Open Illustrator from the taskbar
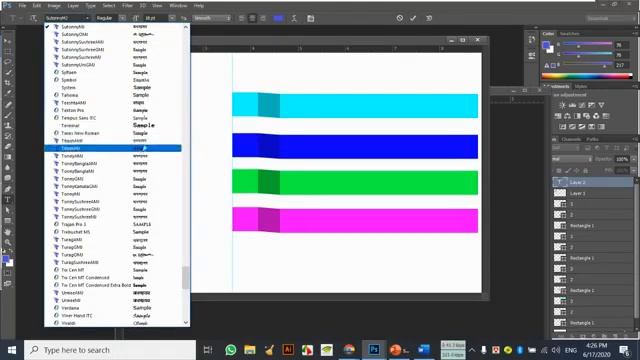Viewport: 640px width, 360px height. 288,350
